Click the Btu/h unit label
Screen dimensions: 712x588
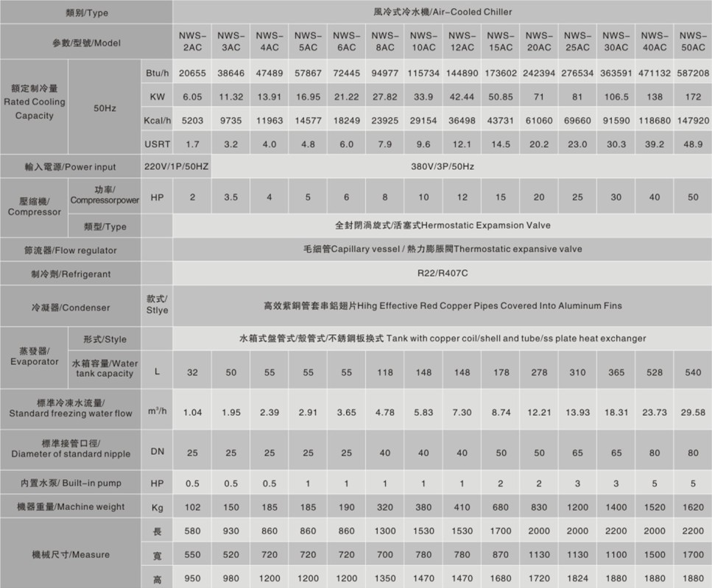[x=157, y=74]
